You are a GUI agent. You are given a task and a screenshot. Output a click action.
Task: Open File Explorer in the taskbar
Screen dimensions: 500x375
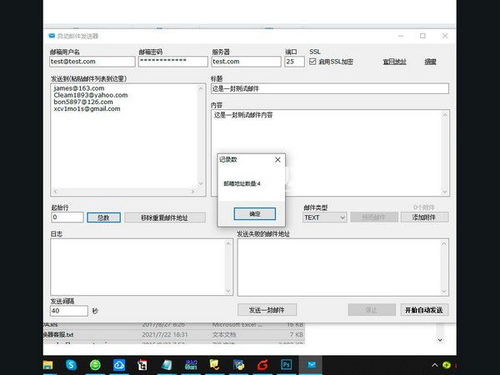click(48, 365)
